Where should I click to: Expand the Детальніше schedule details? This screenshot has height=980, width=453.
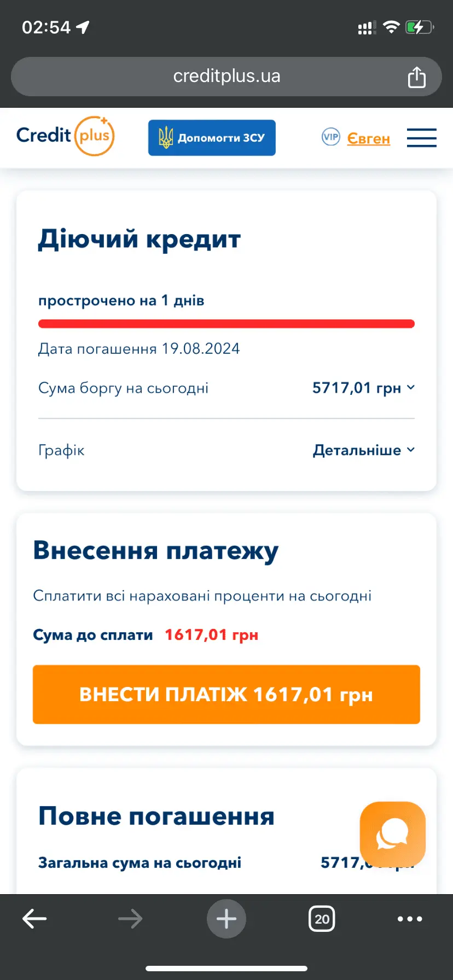(363, 450)
